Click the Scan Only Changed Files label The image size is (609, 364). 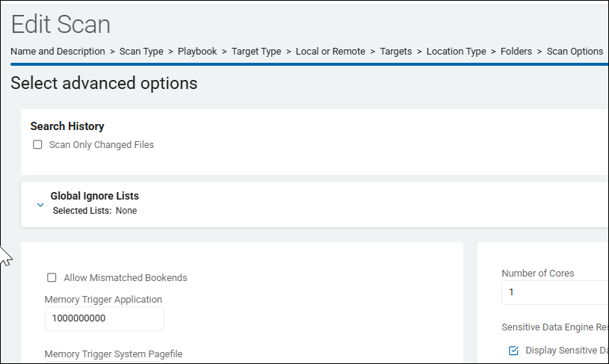coord(102,145)
